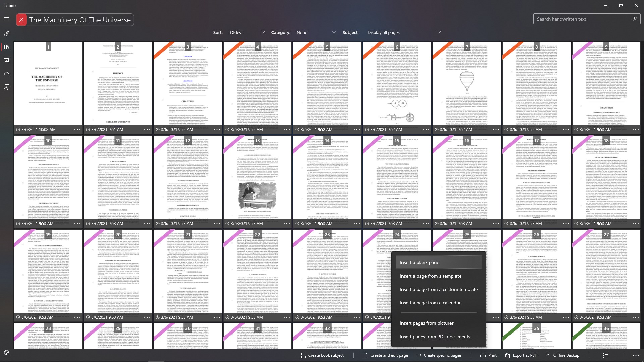644x362 pixels.
Task: Click page 6 timestamp 3/6/2021 9:52 AM
Action: tap(386, 130)
